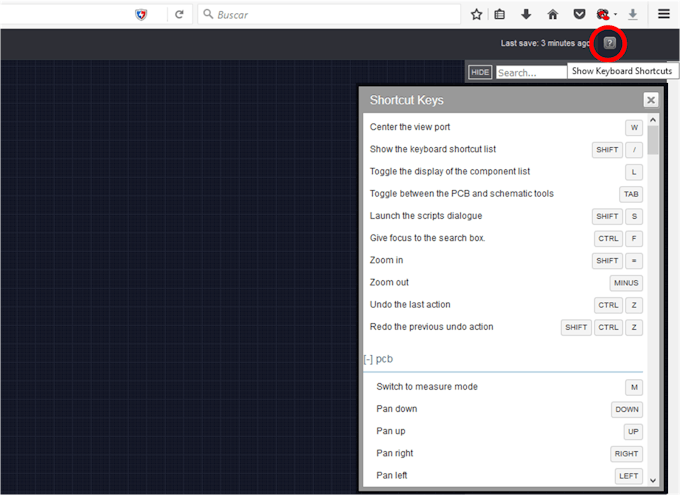Click scroll up arrow in shortcut list
680x495 pixels.
point(653,120)
